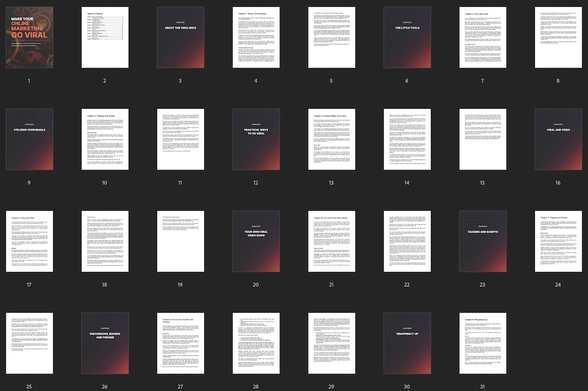Screen dimensions: 588x391
Task: Open Discussions, Boards and Forums divider page
Action: tap(105, 343)
